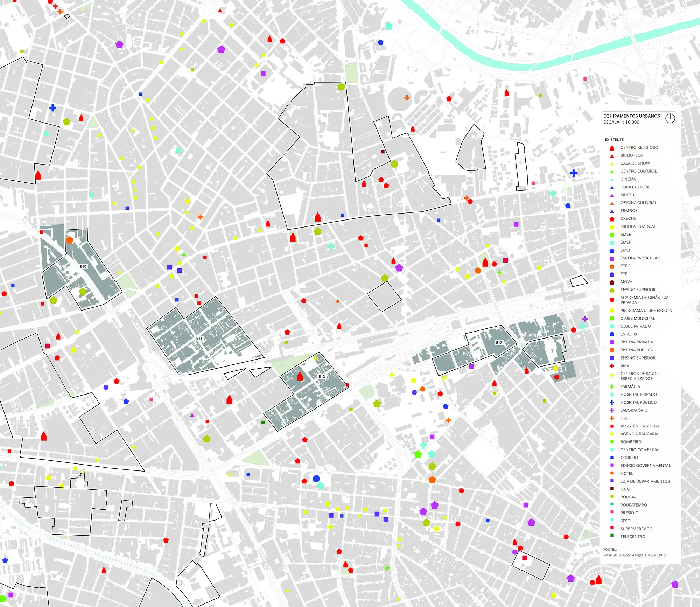Image resolution: width=700 pixels, height=607 pixels.
Task: Click the 'SUPERMERCADO' legend label
Action: point(636,529)
